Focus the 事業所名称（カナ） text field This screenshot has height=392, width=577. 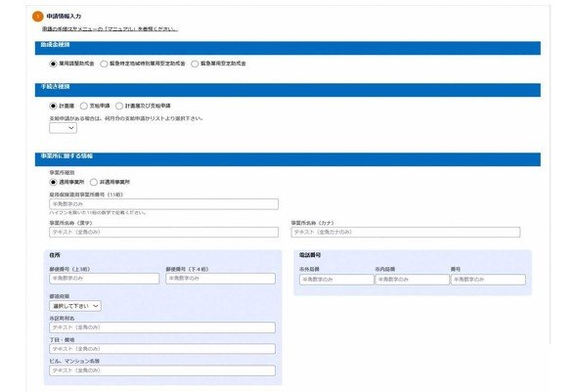(x=406, y=232)
